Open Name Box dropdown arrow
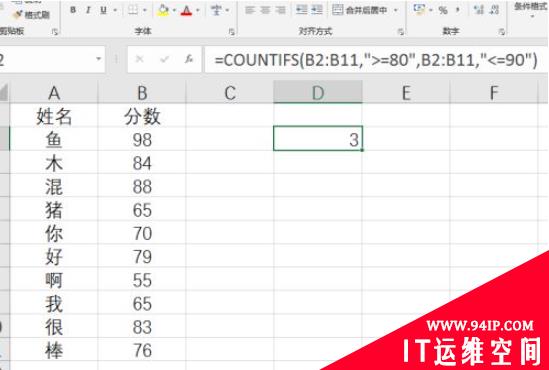The height and width of the screenshot is (370, 549). [x=99, y=59]
